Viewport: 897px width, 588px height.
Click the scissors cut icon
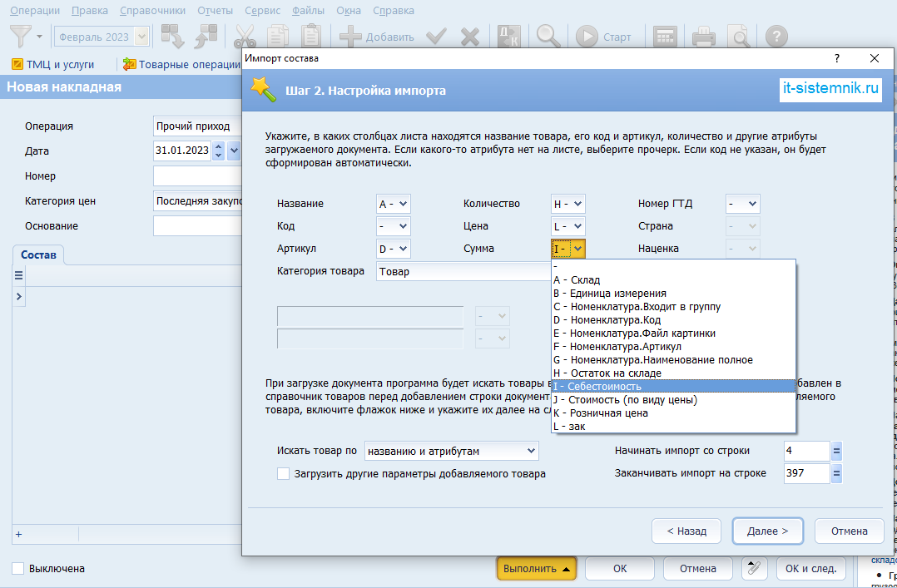[245, 37]
